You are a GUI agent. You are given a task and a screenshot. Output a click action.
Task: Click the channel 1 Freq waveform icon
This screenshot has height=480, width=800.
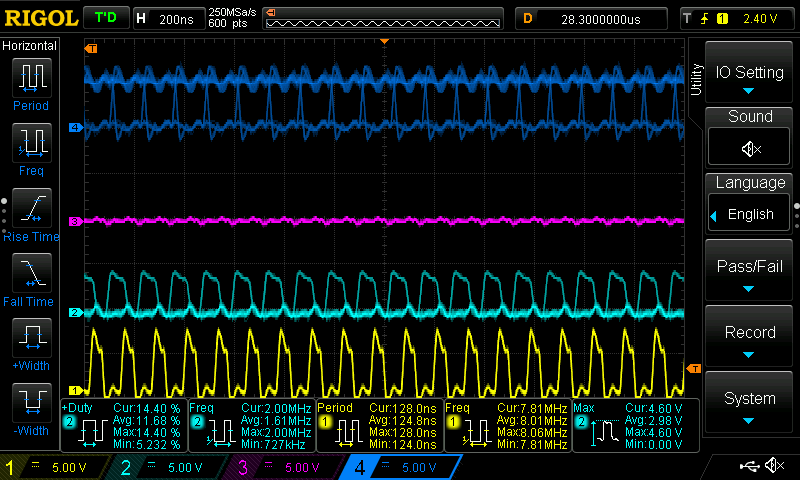point(477,432)
